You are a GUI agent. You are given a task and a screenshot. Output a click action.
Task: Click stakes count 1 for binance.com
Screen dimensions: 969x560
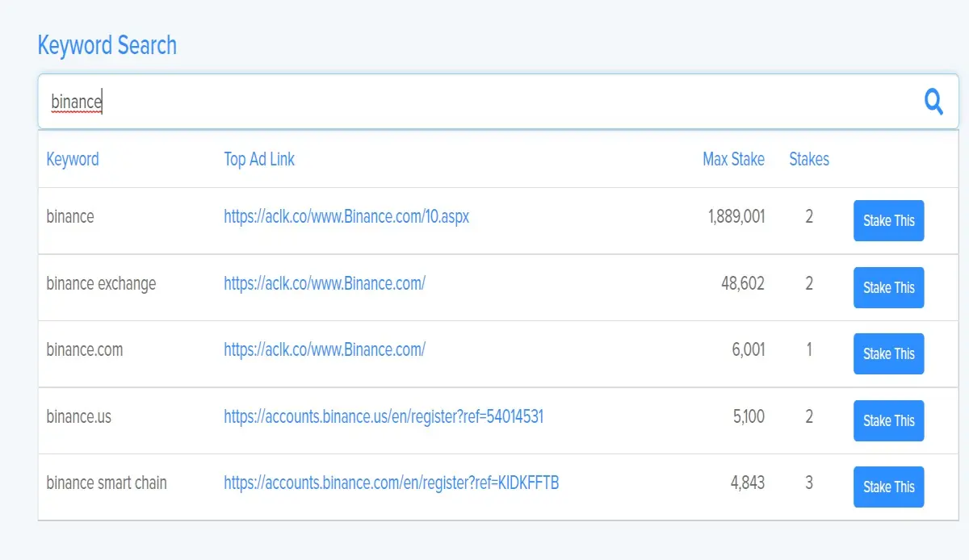point(809,349)
